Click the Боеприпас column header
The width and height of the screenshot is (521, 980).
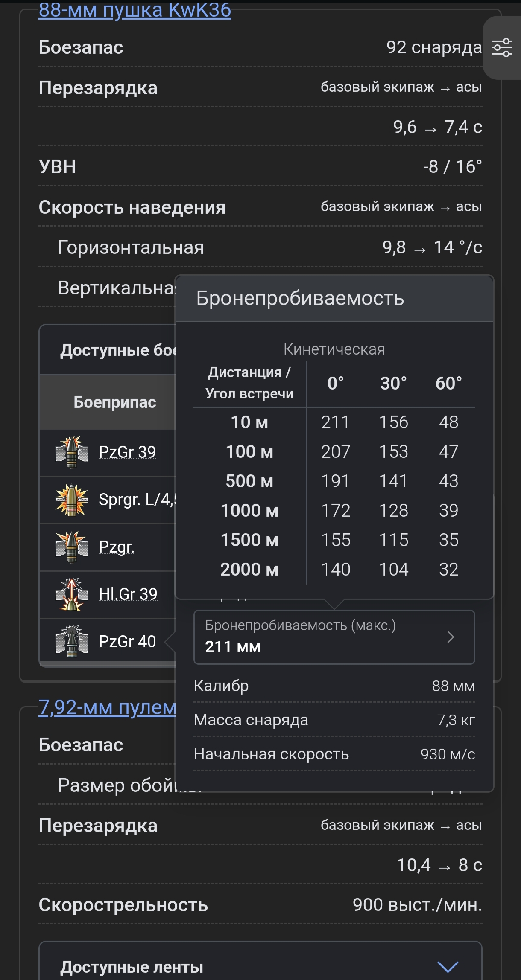(114, 402)
